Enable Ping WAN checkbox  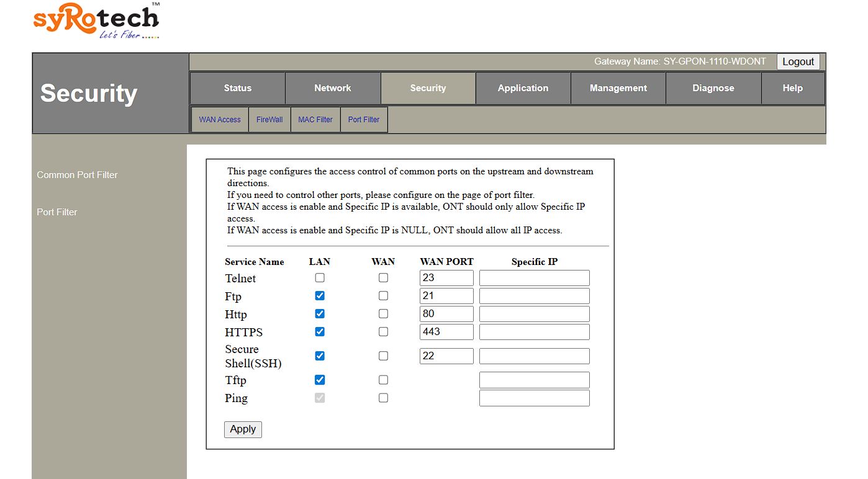(383, 398)
